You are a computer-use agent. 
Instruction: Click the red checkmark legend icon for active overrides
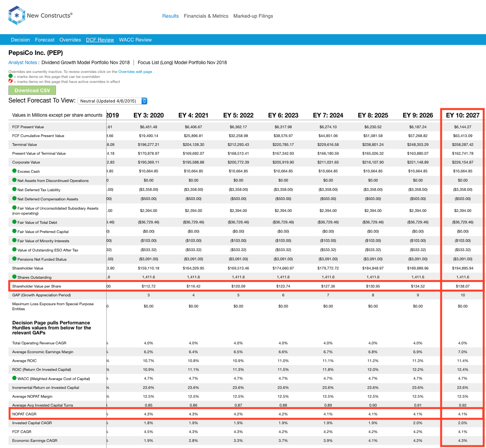pyautogui.click(x=11, y=81)
